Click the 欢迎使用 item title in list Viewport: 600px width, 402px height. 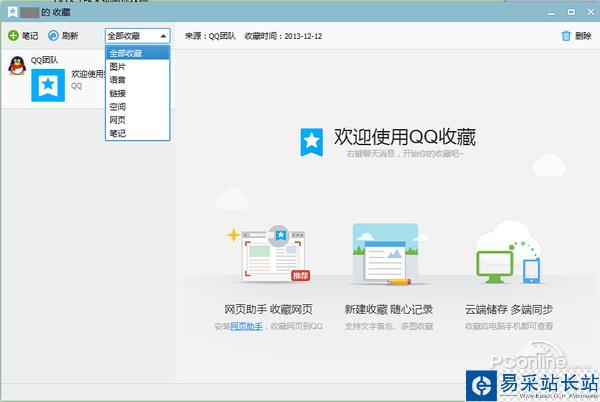point(88,74)
